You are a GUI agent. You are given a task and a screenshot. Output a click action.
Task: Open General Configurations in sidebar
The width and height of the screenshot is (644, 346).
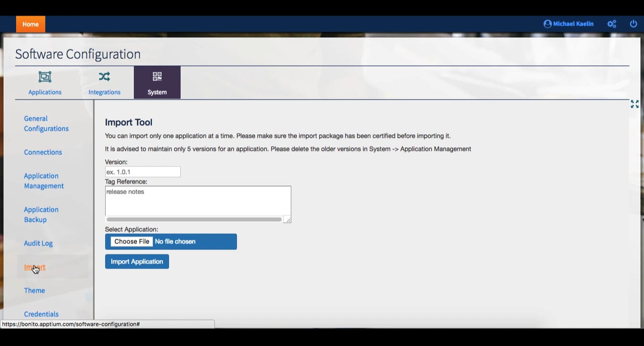coord(46,124)
